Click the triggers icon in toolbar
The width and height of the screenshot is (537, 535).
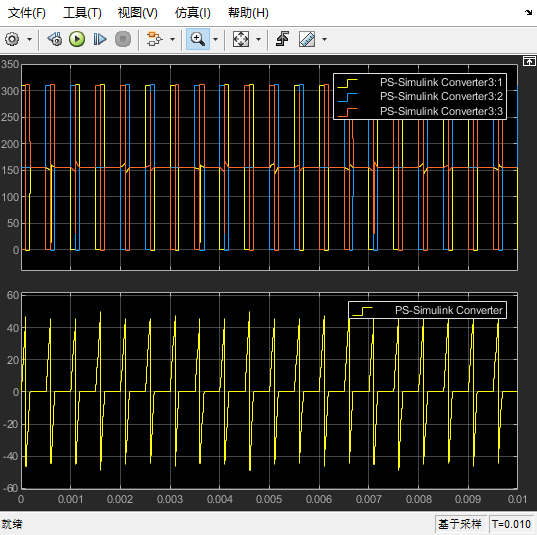pyautogui.click(x=283, y=39)
